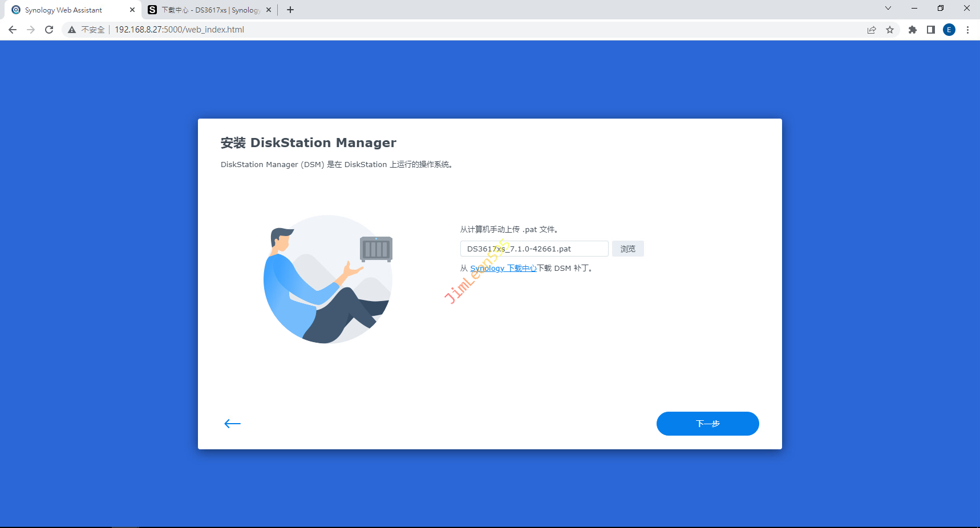The height and width of the screenshot is (528, 980).
Task: Toggle the browser side panel icon
Action: click(931, 30)
